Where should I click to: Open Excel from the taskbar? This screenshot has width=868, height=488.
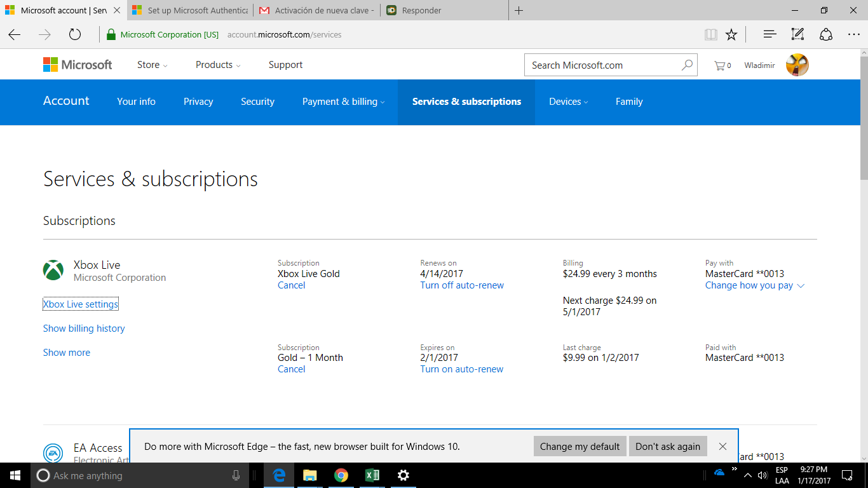tap(372, 475)
